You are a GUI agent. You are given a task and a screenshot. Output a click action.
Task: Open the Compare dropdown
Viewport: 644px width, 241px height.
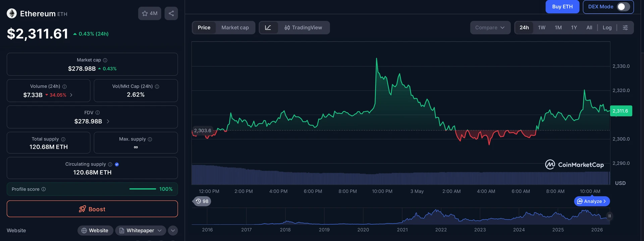[490, 27]
